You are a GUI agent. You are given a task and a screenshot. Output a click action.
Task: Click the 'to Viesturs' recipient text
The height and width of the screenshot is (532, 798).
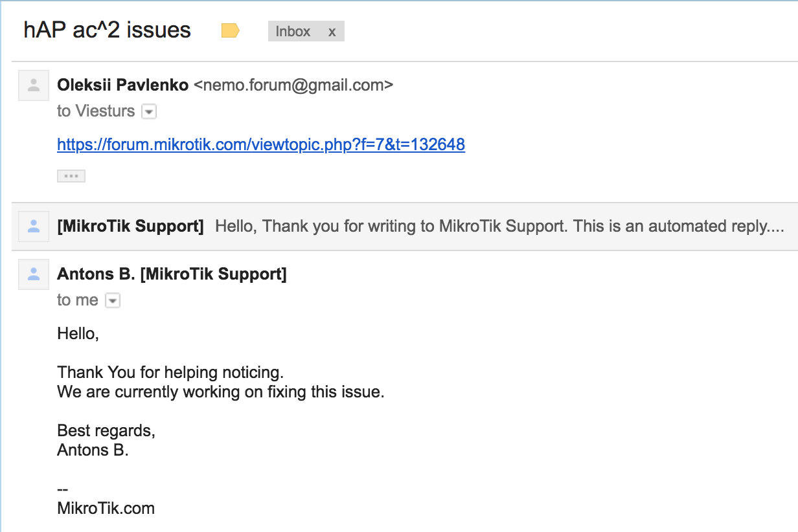pos(96,111)
